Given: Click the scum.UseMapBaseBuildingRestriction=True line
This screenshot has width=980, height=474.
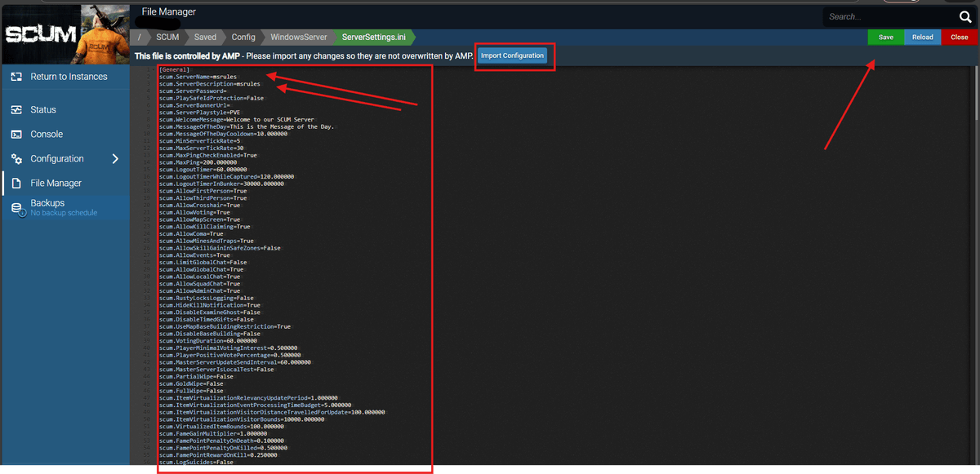Looking at the screenshot, I should (x=225, y=326).
